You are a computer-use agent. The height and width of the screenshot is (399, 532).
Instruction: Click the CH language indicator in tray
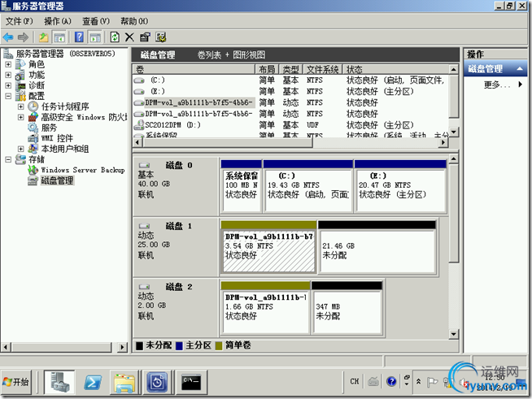pos(355,382)
